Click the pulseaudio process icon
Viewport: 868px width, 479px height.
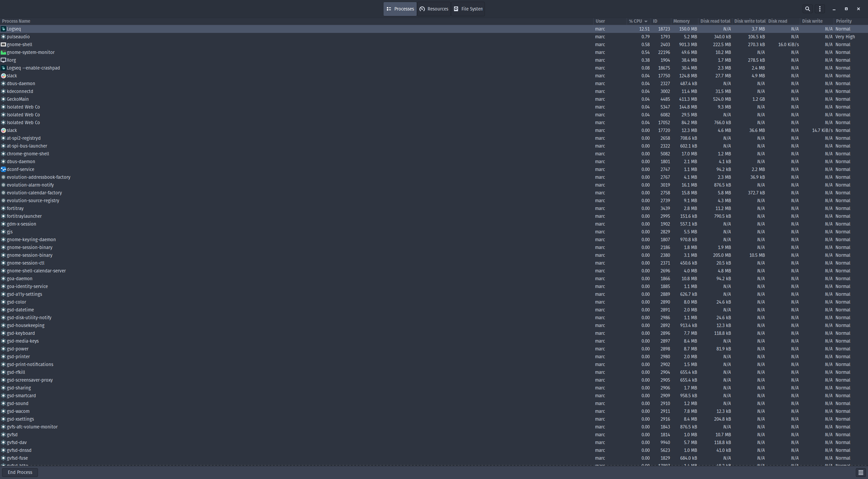(3, 37)
